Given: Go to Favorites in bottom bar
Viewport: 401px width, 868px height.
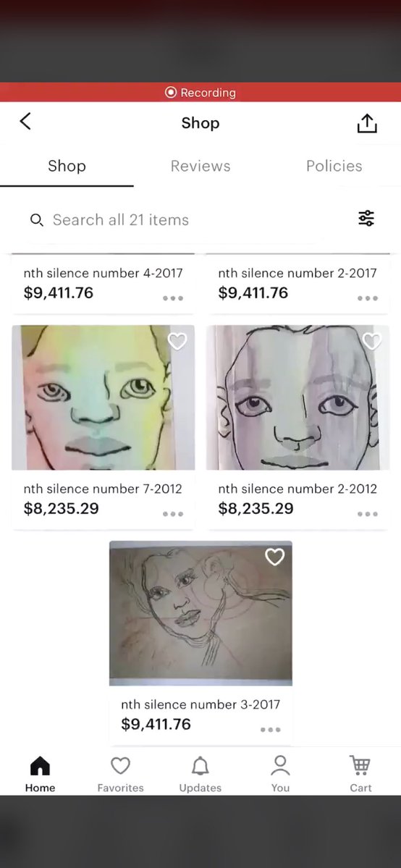Looking at the screenshot, I should click(x=120, y=774).
